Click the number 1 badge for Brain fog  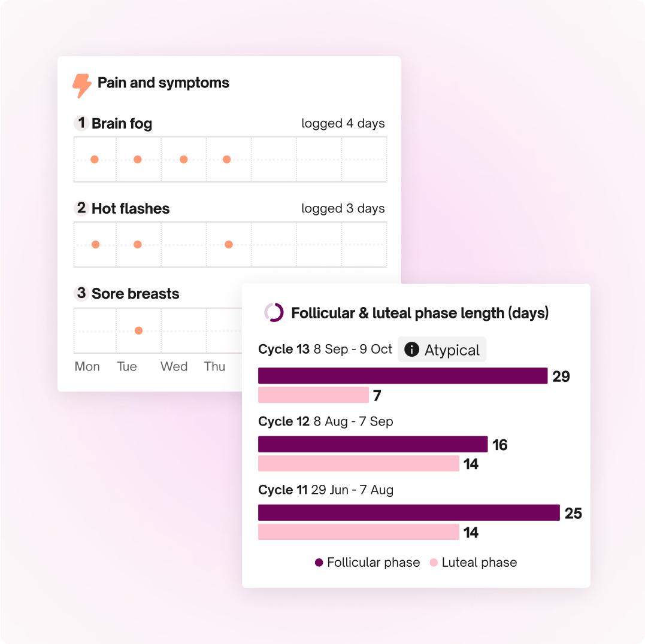click(x=81, y=123)
